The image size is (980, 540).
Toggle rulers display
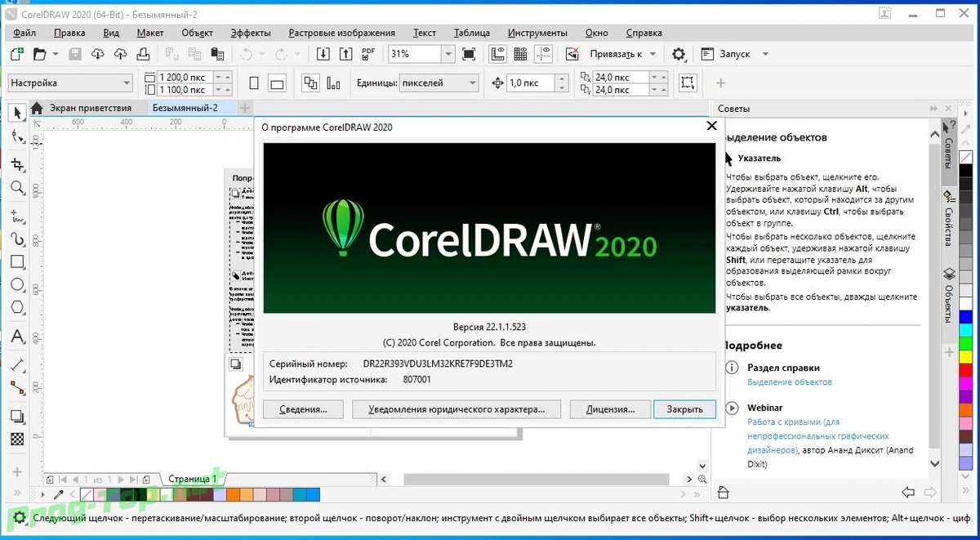pos(497,54)
